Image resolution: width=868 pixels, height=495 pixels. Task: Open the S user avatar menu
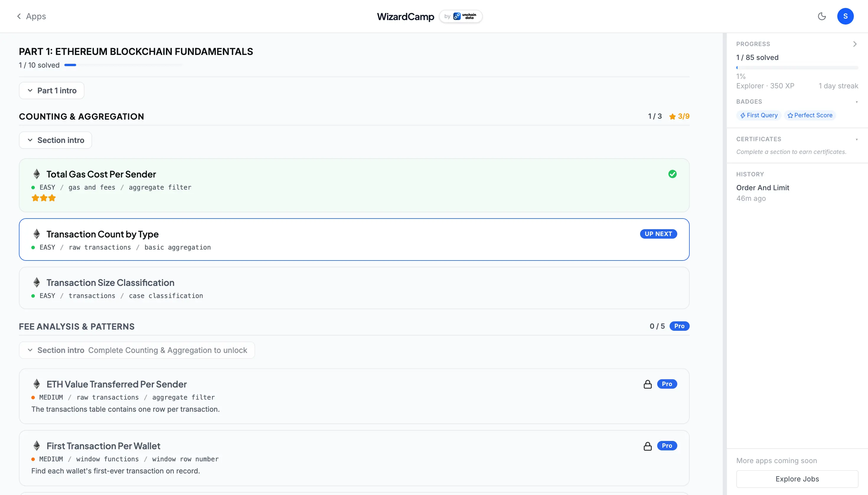(845, 16)
